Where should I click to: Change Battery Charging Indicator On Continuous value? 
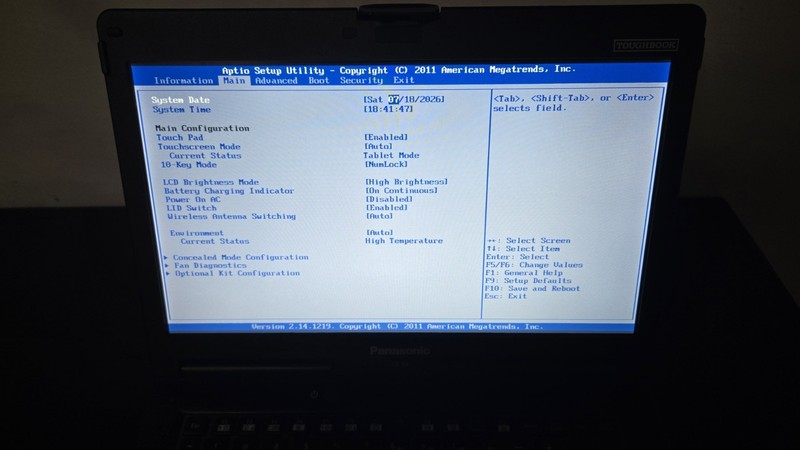pos(402,190)
